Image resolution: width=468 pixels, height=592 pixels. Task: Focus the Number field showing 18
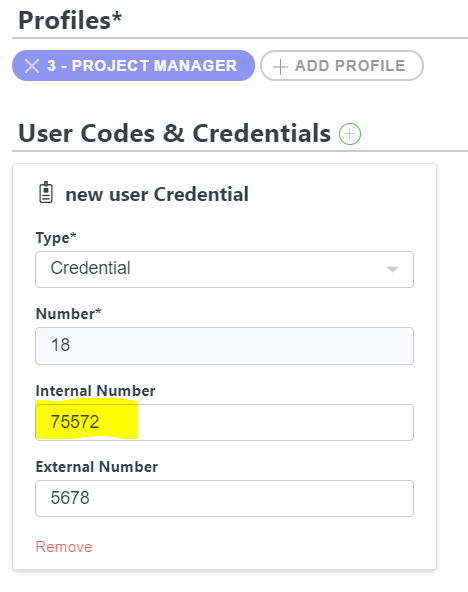(224, 346)
